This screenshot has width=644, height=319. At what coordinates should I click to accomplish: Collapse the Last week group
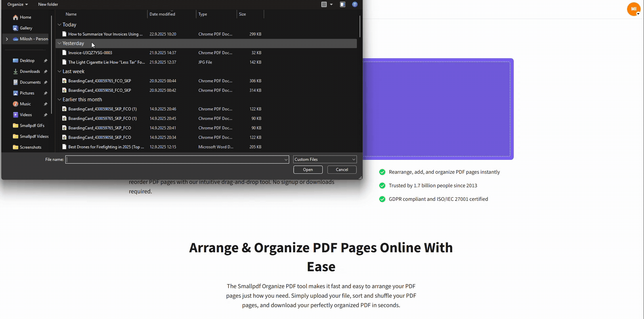tap(60, 71)
